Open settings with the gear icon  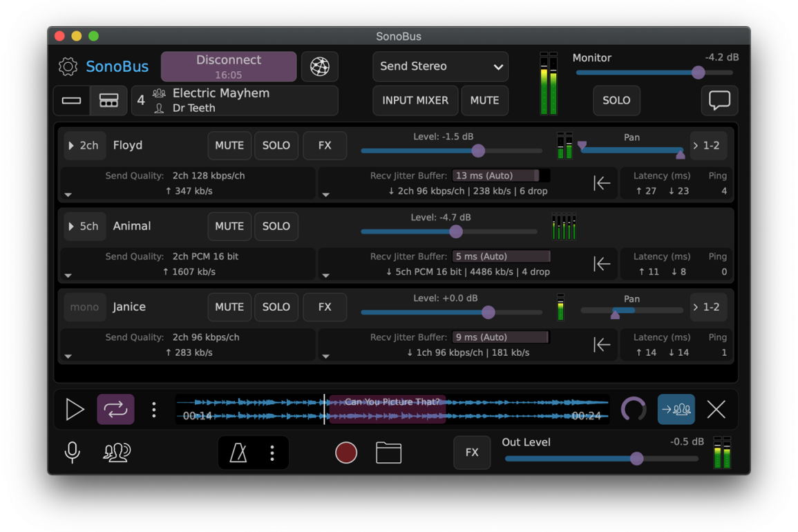68,66
